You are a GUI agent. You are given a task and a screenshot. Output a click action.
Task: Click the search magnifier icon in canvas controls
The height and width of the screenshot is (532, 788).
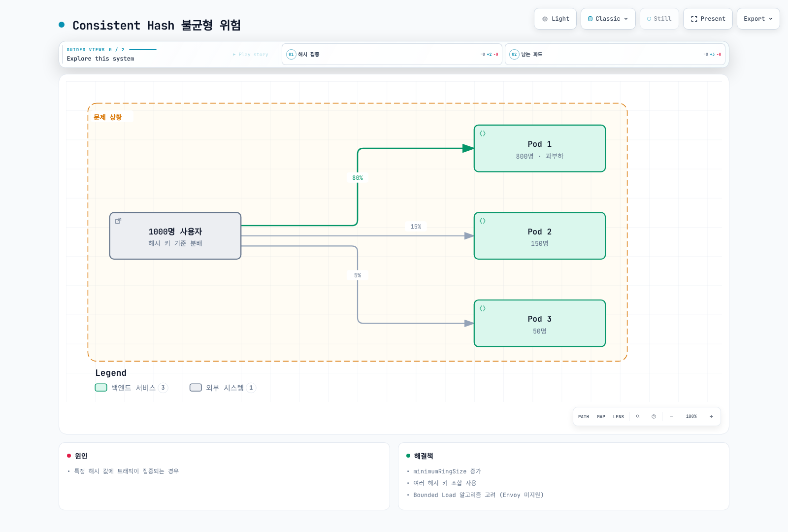(638, 417)
